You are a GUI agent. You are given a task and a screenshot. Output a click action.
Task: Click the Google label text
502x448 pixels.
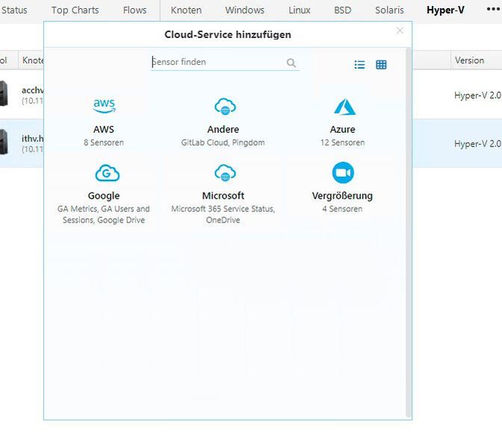click(x=104, y=196)
